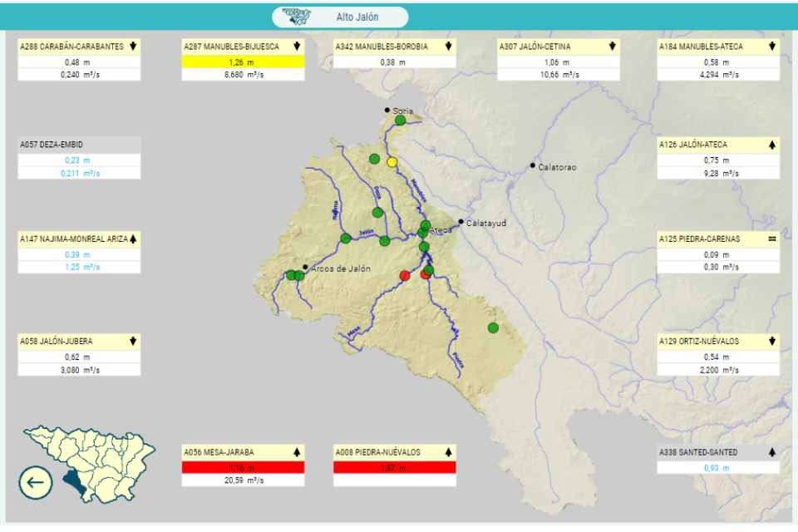Click the basin logo icon in header

click(x=296, y=17)
